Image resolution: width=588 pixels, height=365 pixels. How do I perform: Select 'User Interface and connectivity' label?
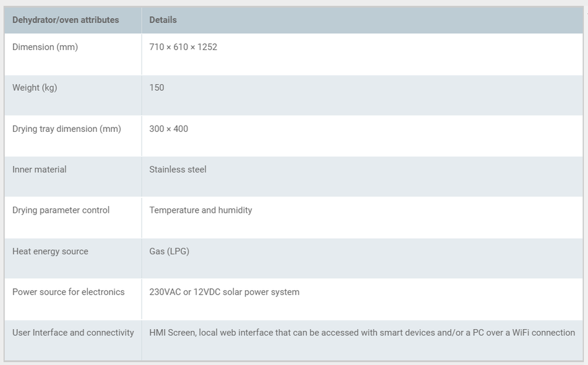tap(73, 333)
